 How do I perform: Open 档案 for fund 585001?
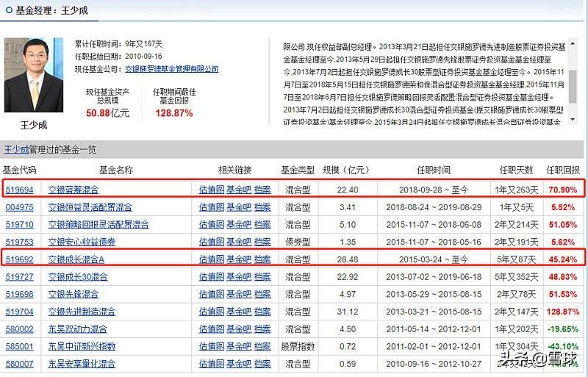(262, 346)
